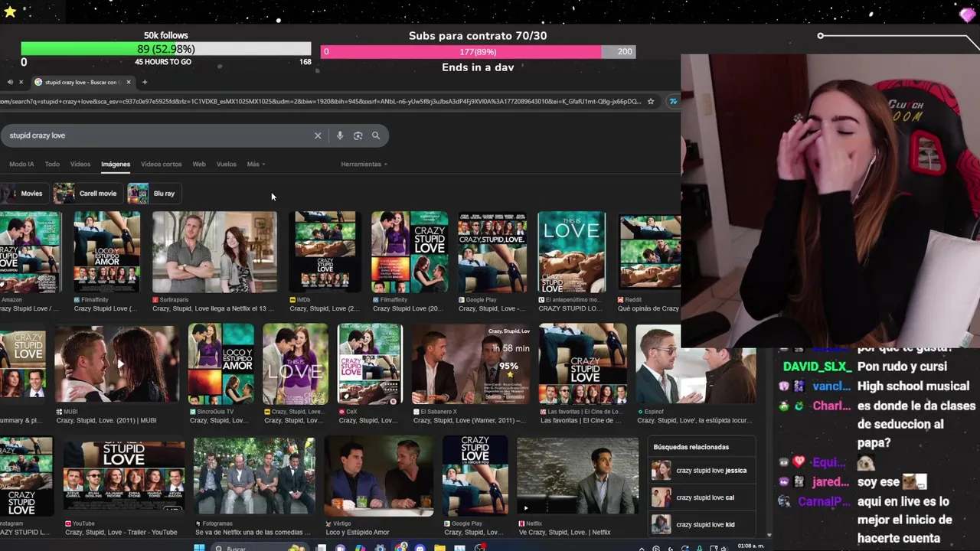Open the Filmaffinity 'Loco y Estúpido Amor' poster
The width and height of the screenshot is (980, 551).
pos(107,253)
